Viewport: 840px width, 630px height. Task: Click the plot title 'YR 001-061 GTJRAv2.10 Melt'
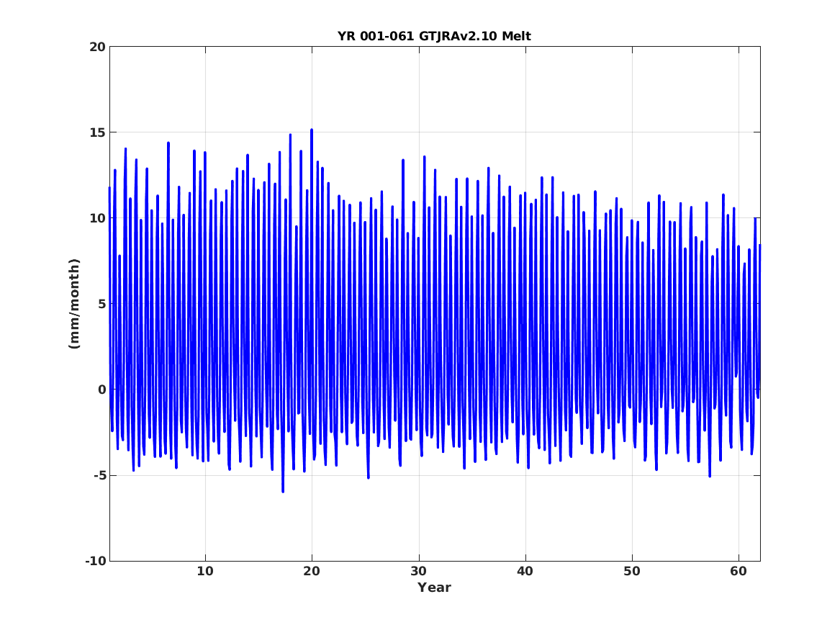tap(434, 36)
